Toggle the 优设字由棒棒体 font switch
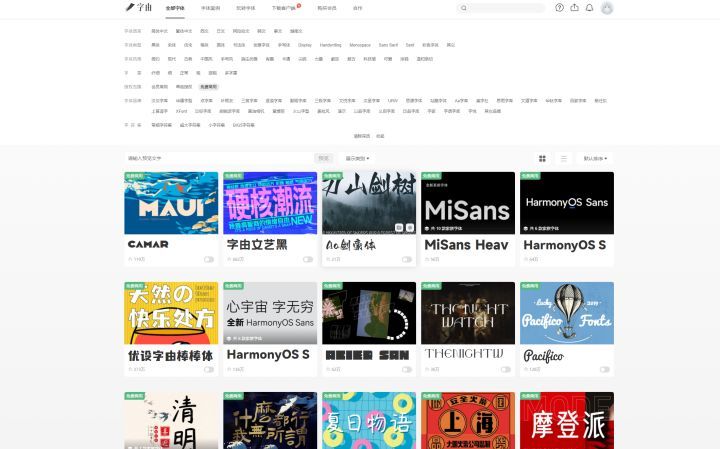The image size is (720, 449). tap(209, 370)
